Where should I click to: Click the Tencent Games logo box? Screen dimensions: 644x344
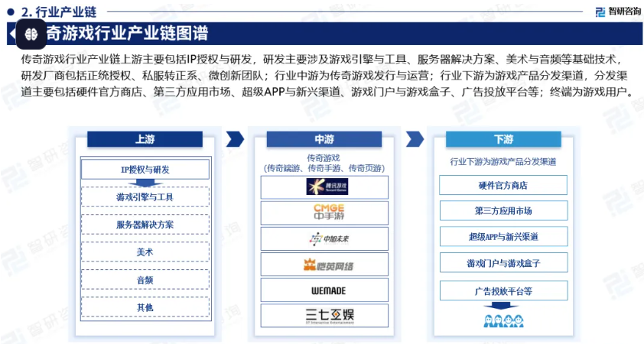coord(324,187)
